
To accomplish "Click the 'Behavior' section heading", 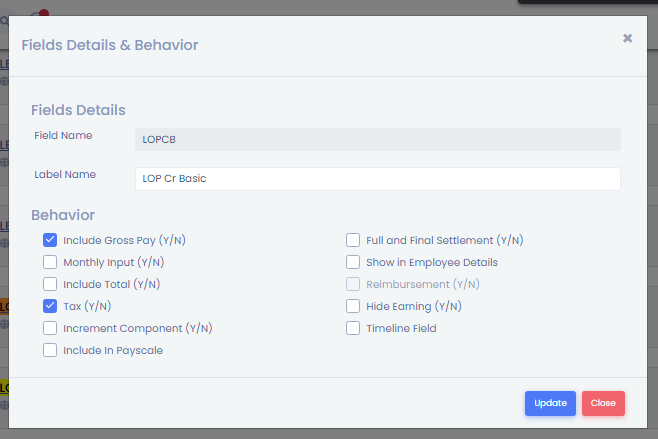I will pos(63,215).
